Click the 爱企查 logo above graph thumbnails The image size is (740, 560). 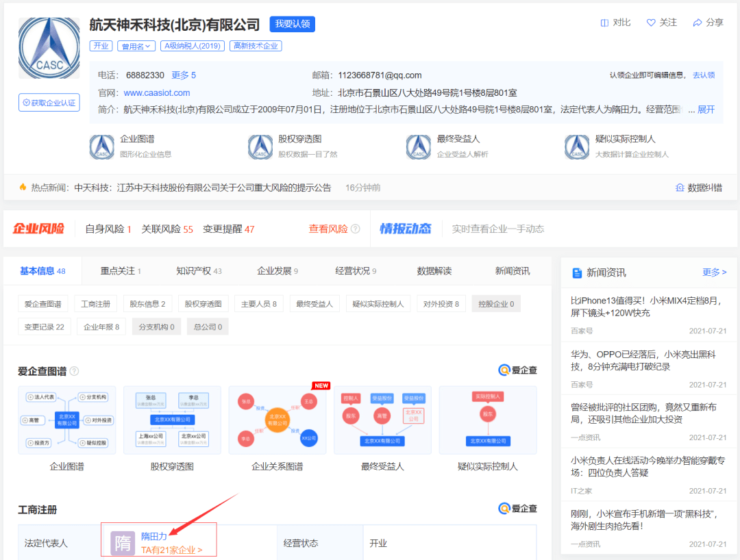pos(518,370)
